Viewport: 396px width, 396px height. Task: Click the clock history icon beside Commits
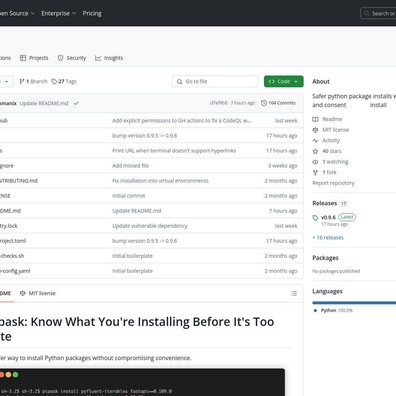264,103
